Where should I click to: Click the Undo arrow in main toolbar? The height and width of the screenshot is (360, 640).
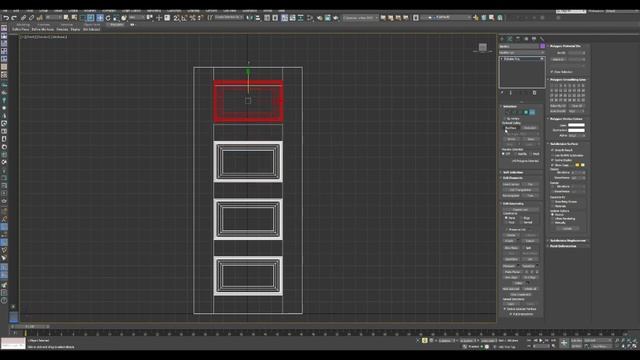tap(6, 18)
